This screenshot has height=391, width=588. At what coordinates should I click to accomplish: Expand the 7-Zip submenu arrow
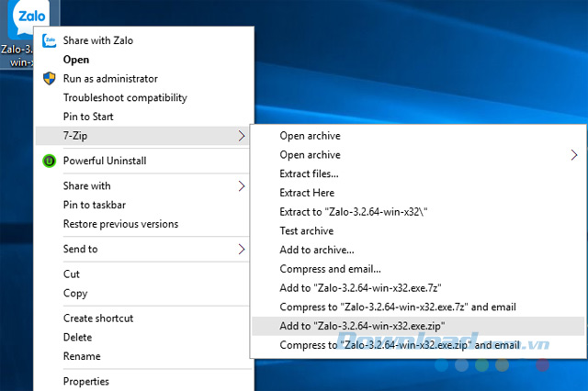tap(242, 136)
